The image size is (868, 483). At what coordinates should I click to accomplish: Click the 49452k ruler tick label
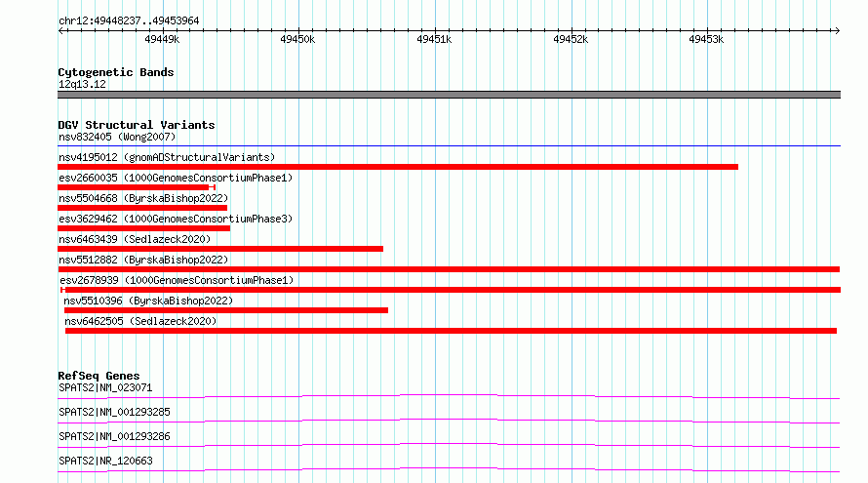point(571,39)
